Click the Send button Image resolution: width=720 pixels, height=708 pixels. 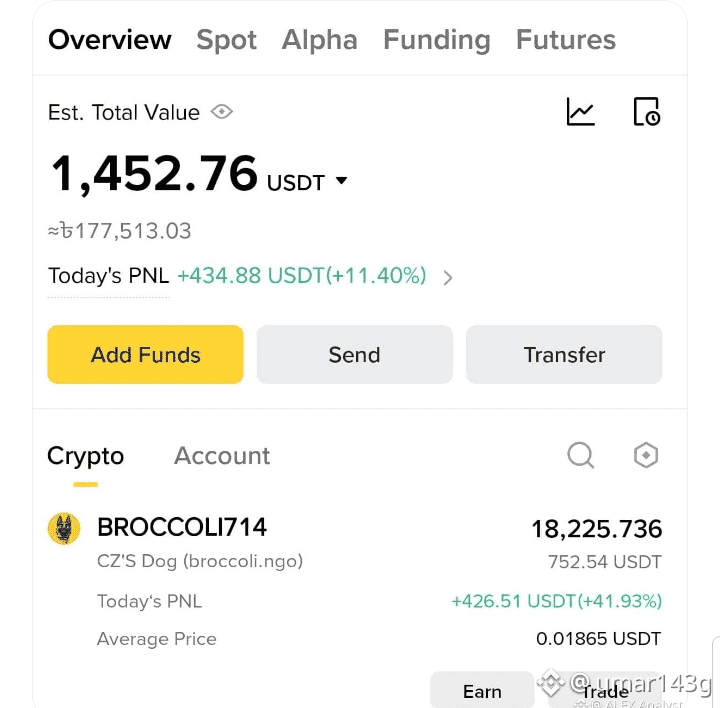point(354,354)
